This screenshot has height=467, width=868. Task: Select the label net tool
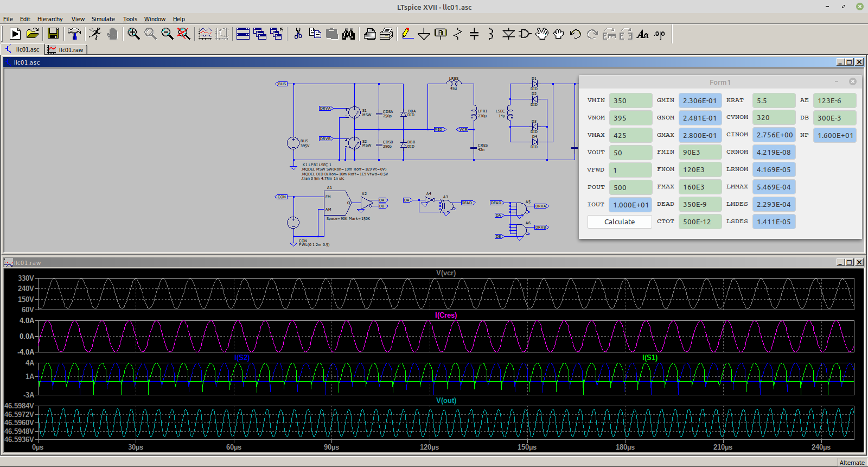(x=441, y=34)
